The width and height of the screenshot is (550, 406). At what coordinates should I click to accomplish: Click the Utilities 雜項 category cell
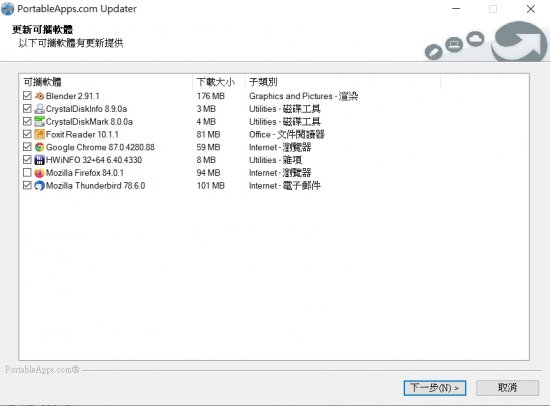coord(275,160)
